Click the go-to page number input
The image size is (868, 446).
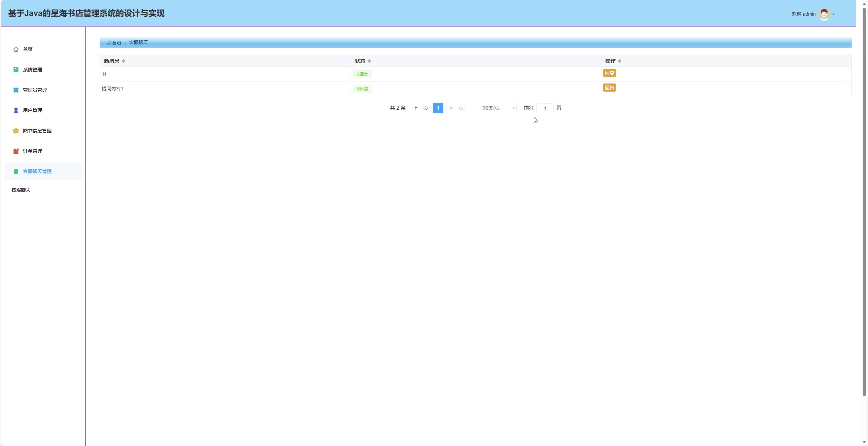click(x=545, y=108)
